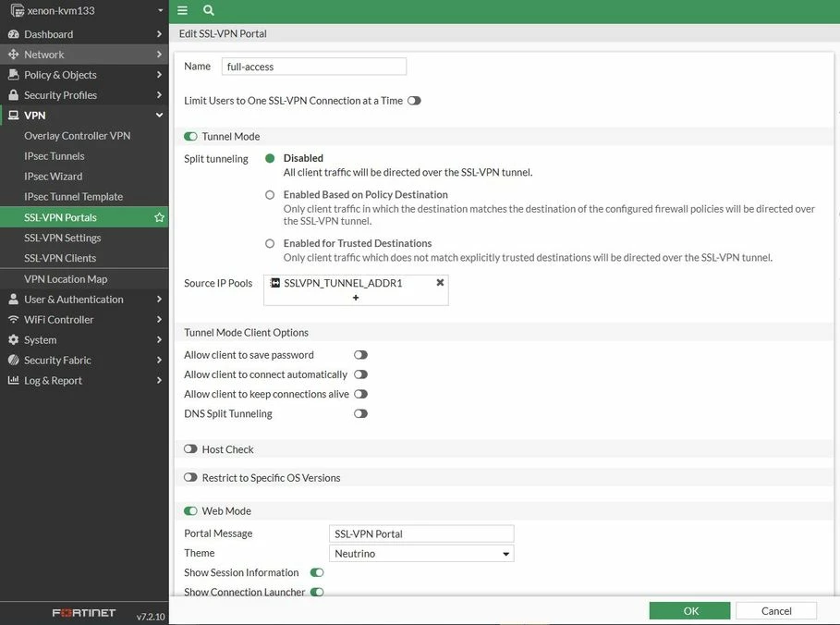Click the Network icon in sidebar

[13, 55]
